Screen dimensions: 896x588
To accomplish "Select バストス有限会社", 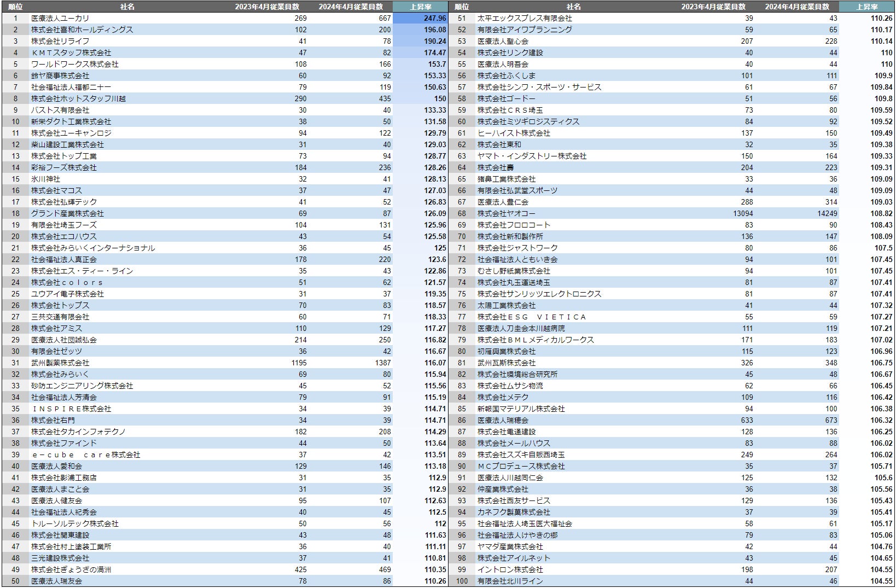I will (60, 110).
